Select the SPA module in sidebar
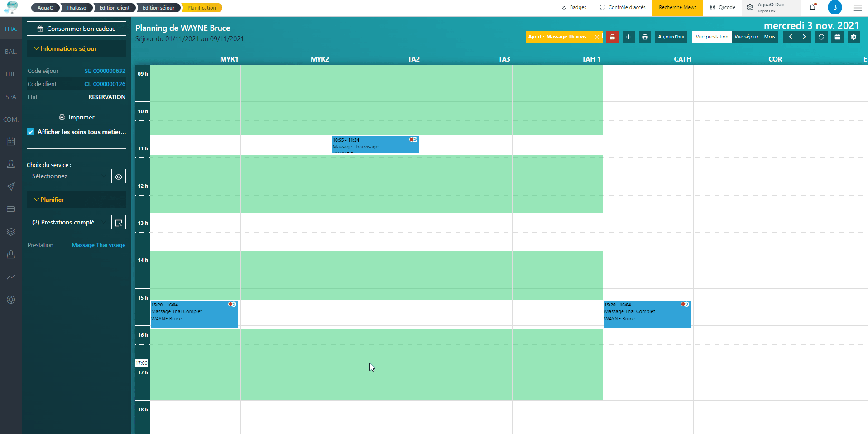The height and width of the screenshot is (434, 868). [11, 97]
